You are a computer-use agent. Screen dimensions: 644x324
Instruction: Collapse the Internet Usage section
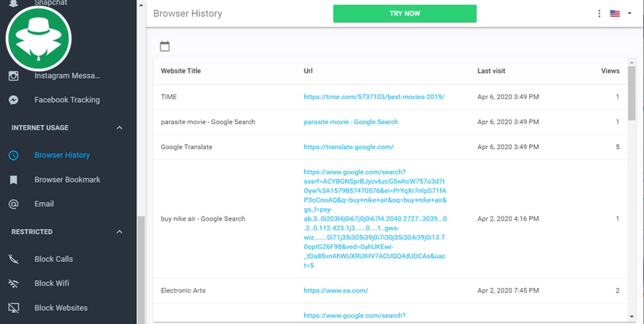(x=119, y=128)
